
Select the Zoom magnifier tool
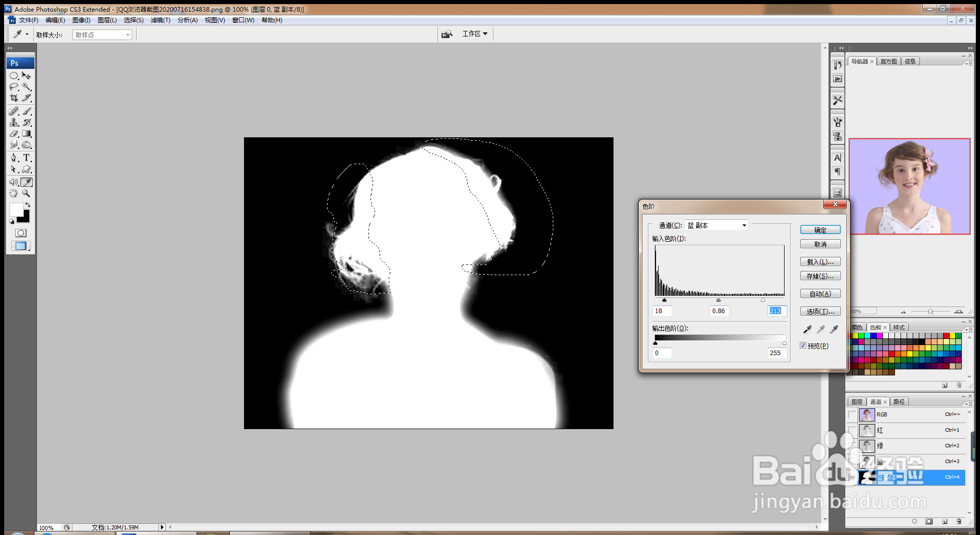pos(27,193)
